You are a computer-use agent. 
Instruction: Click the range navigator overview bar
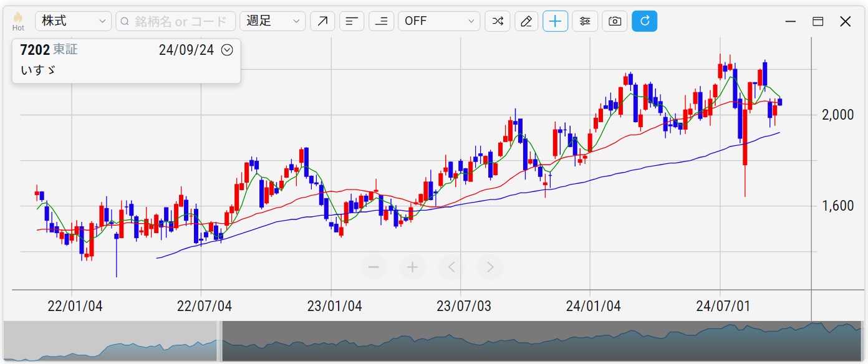pos(434,341)
